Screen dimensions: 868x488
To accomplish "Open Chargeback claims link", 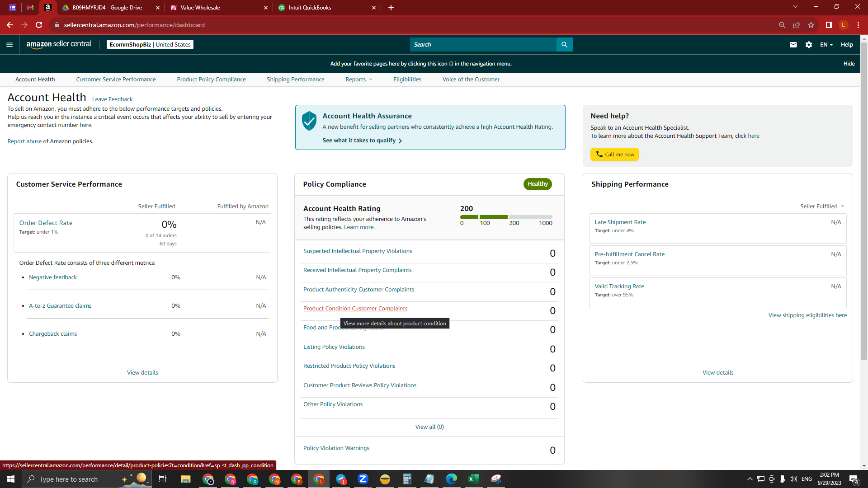I will click(x=53, y=334).
